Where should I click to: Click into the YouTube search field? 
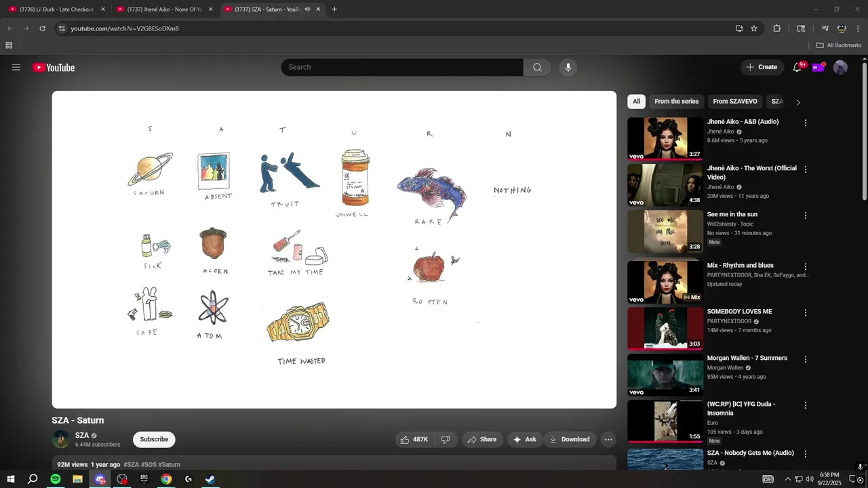(x=402, y=67)
